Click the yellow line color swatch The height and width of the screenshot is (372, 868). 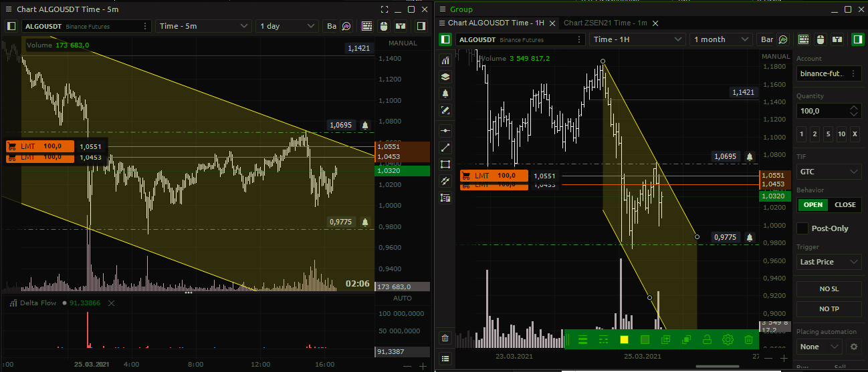pyautogui.click(x=624, y=340)
